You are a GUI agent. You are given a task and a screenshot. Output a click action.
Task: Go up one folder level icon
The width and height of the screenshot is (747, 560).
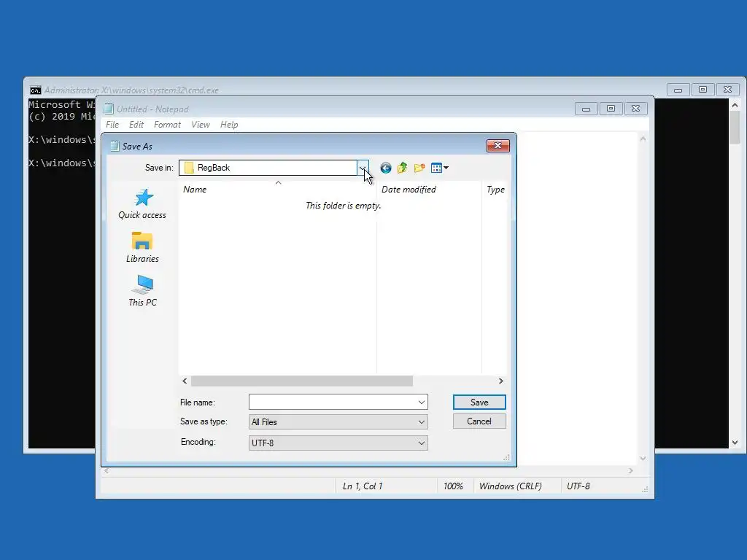[x=402, y=168]
